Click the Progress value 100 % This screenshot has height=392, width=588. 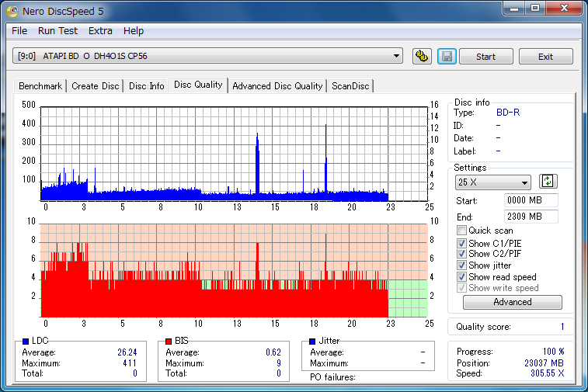coord(554,352)
